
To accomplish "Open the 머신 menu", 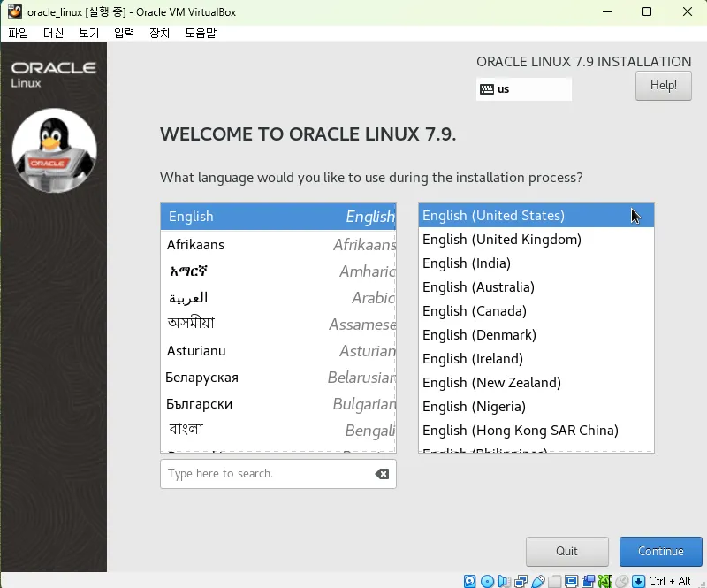I will pyautogui.click(x=53, y=33).
